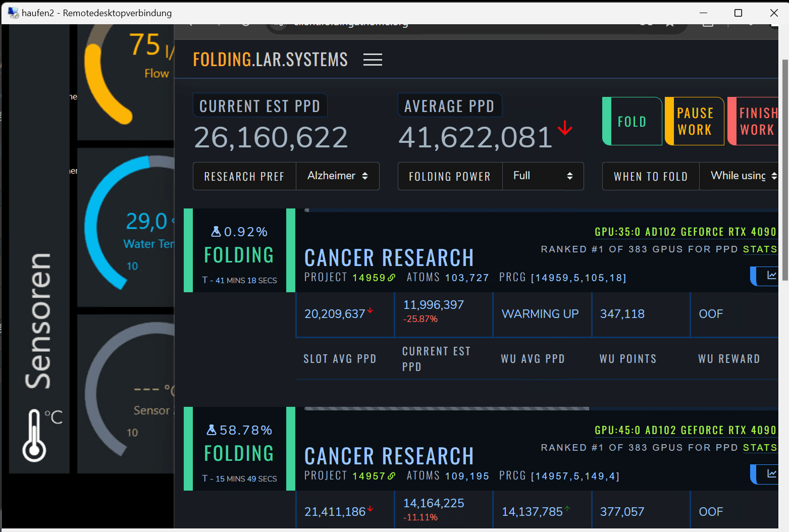Click the FOLDING POWER label
The image size is (789, 532).
pos(450,176)
